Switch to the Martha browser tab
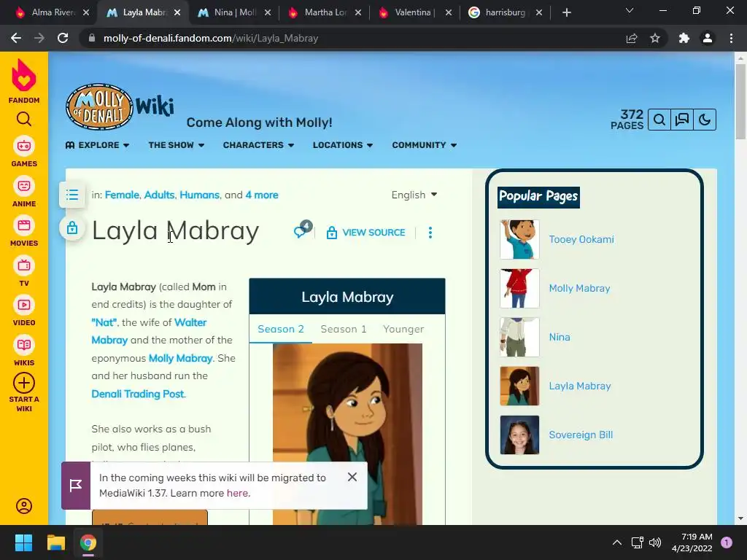Viewport: 747px width, 560px height. tap(324, 12)
